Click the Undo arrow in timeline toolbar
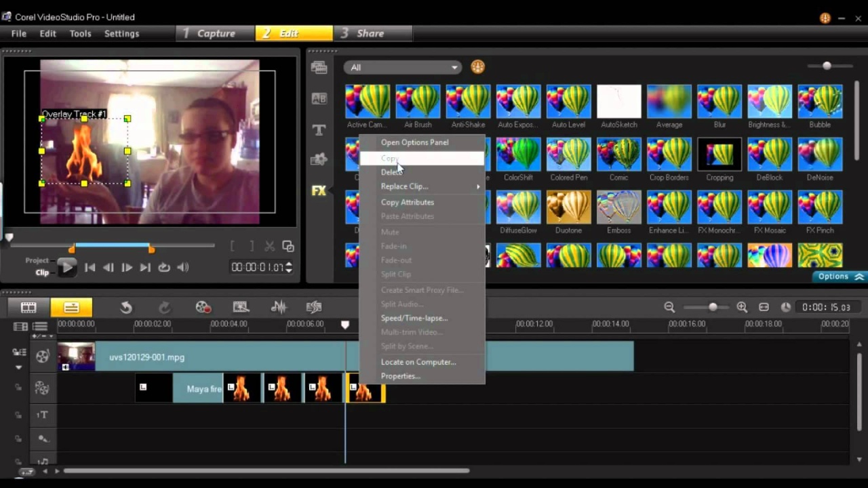This screenshot has width=868, height=488. 126,308
